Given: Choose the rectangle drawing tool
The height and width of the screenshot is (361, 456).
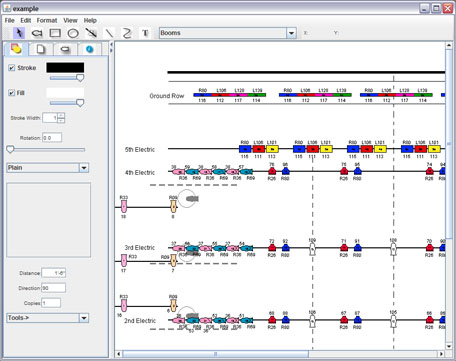Looking at the screenshot, I should tap(55, 33).
